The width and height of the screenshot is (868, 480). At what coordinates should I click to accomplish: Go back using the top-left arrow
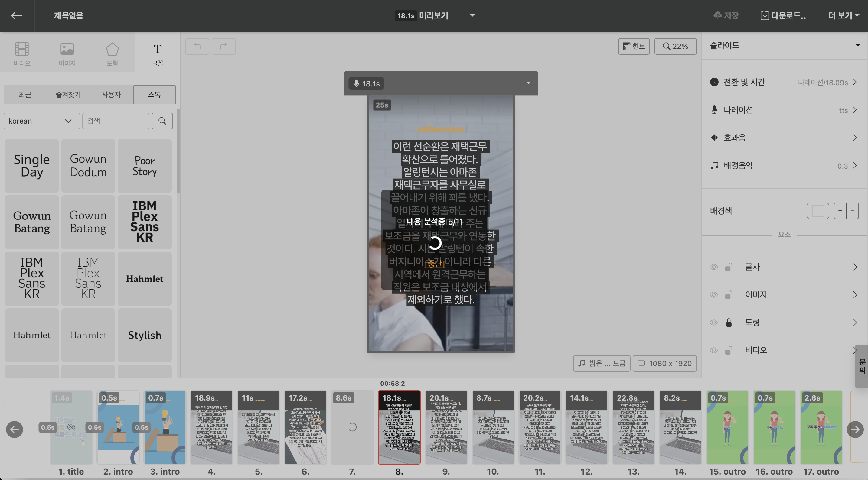coord(17,15)
